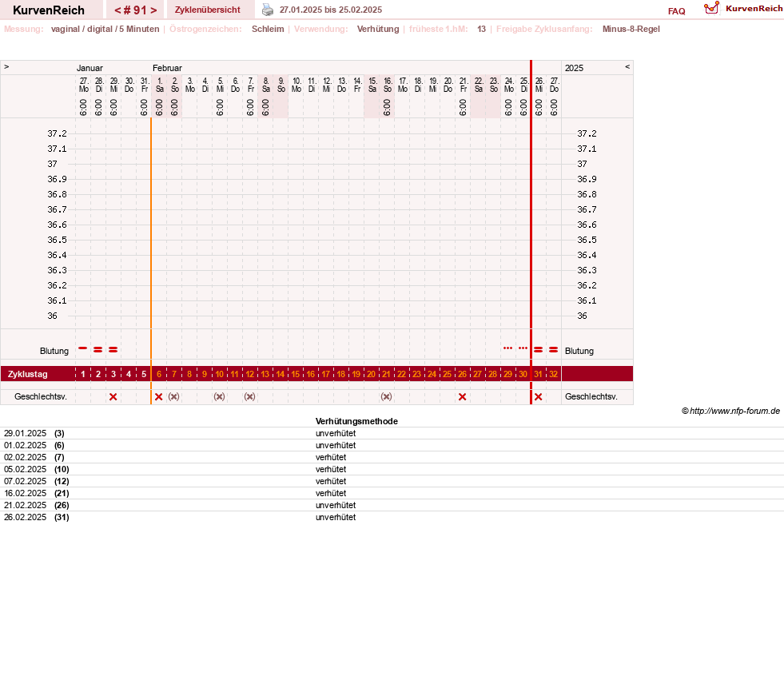
Task: Click the Verhütungsmethode column header
Action: [356, 421]
